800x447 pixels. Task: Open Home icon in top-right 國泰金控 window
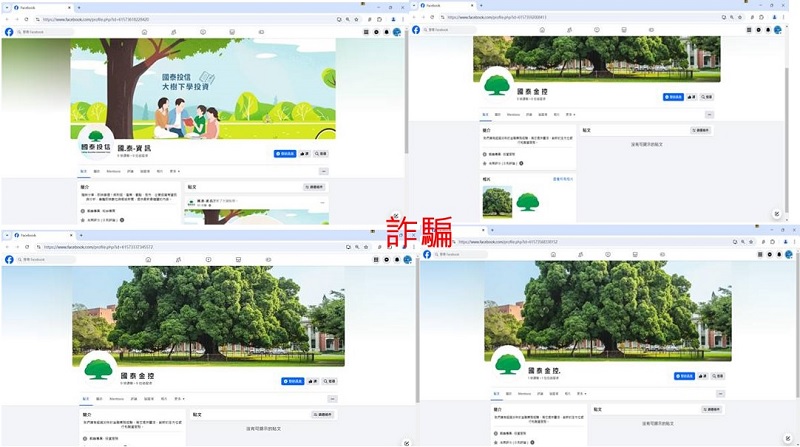542,30
